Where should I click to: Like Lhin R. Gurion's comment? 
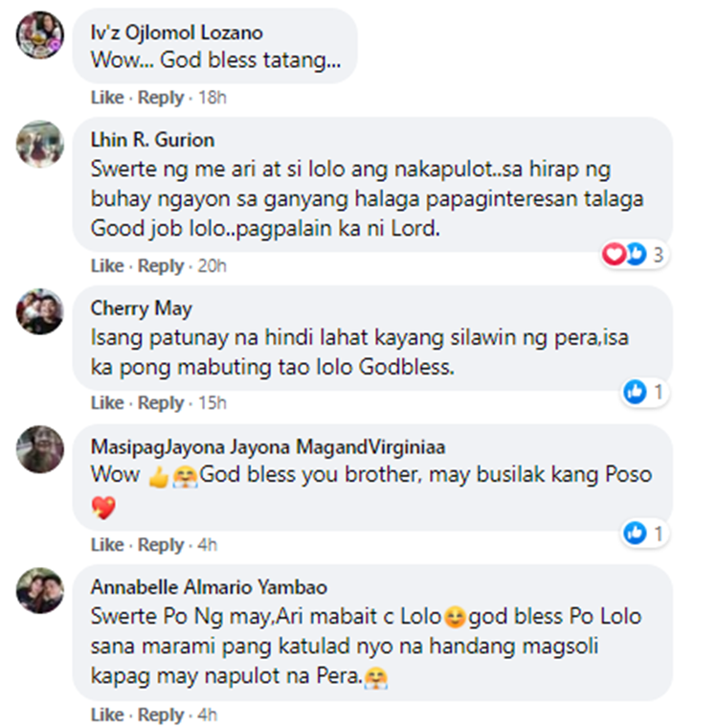point(107,266)
